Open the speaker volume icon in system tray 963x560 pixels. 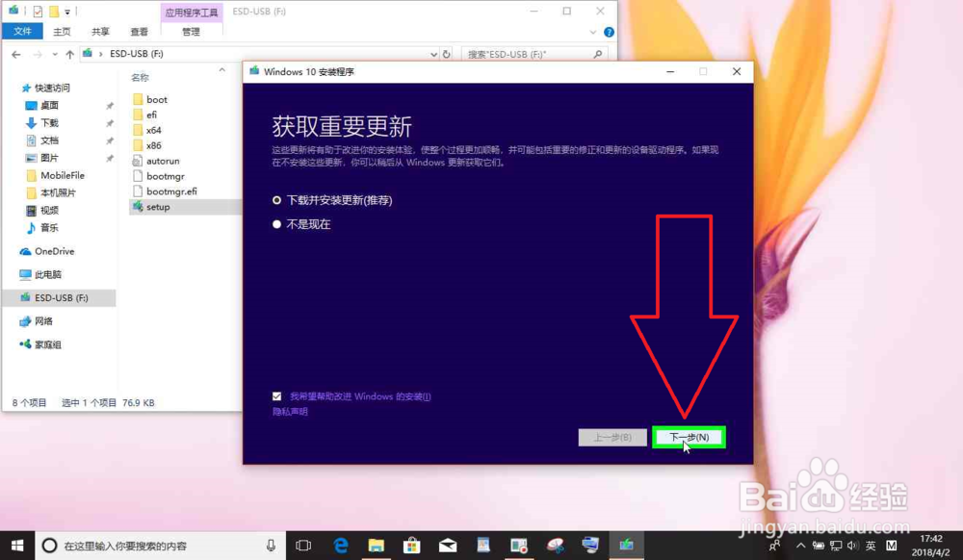tap(852, 545)
